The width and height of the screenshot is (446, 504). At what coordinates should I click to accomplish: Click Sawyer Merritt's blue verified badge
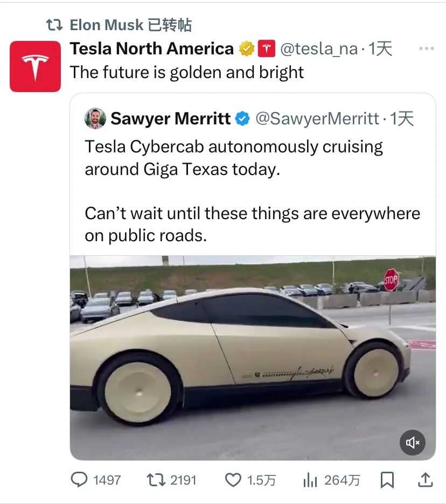[x=242, y=118]
